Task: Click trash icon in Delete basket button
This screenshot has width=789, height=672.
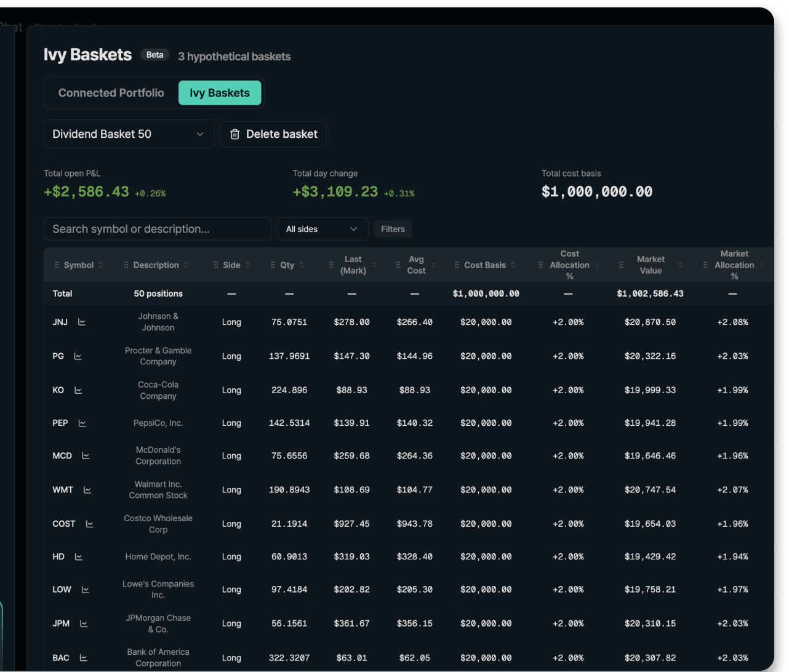Action: point(234,134)
